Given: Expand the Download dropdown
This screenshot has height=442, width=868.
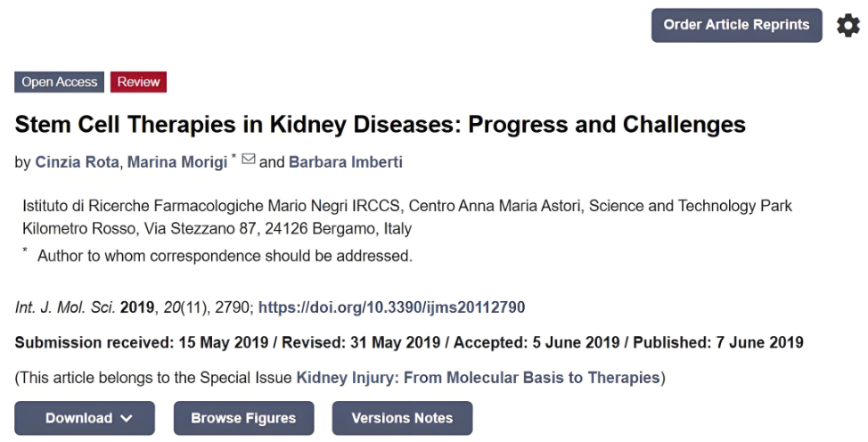Looking at the screenshot, I should click(85, 418).
